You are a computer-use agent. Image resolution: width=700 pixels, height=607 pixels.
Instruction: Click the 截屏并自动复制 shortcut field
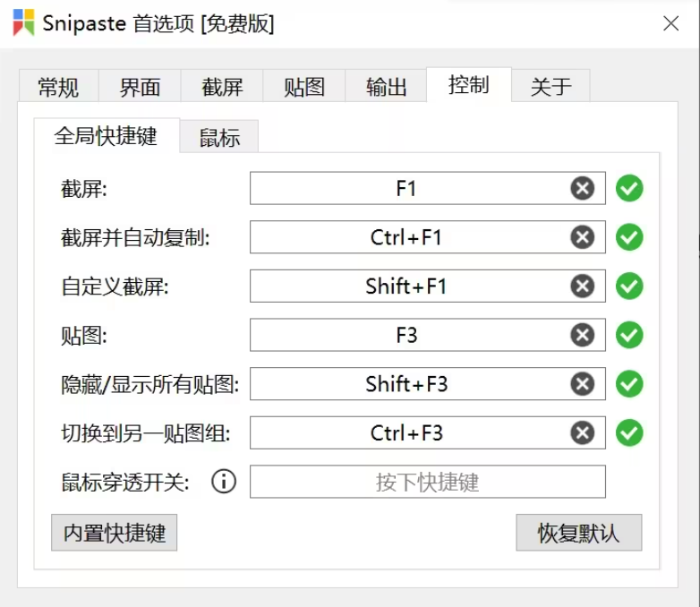tap(407, 237)
